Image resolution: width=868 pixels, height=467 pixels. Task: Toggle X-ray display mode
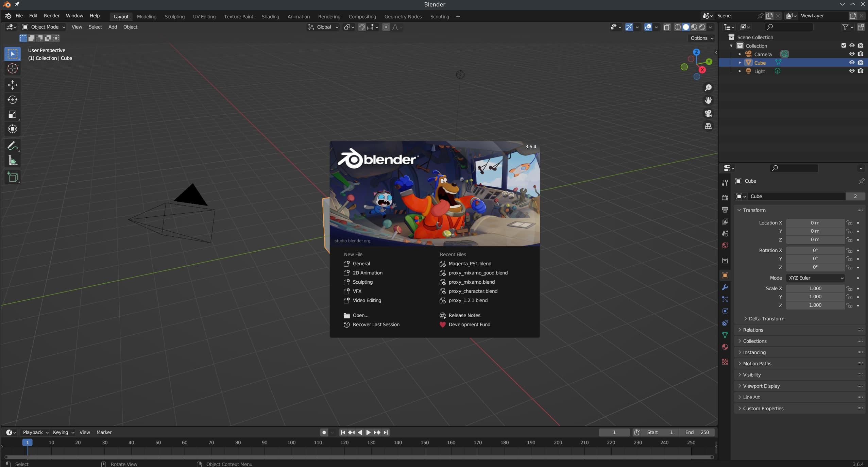(x=667, y=27)
